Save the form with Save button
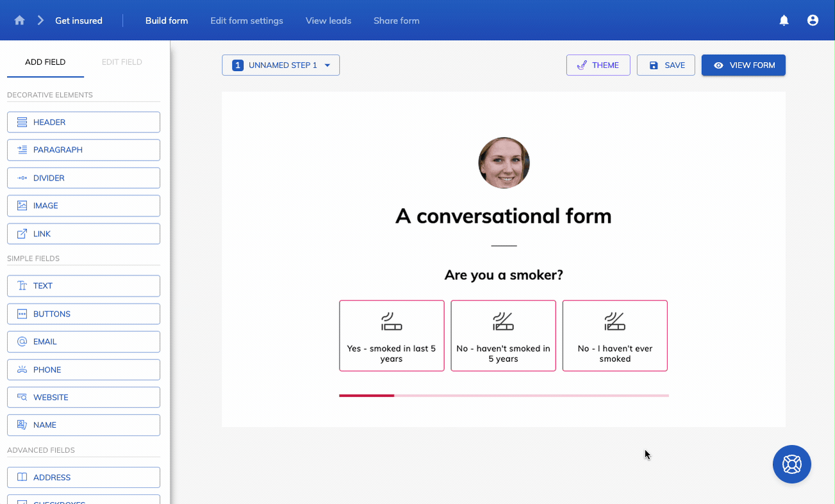 [666, 65]
